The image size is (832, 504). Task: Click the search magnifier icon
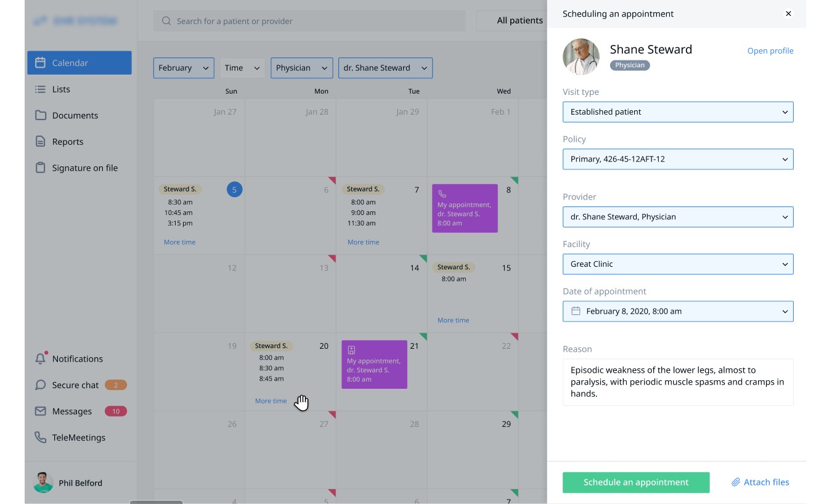pos(166,21)
